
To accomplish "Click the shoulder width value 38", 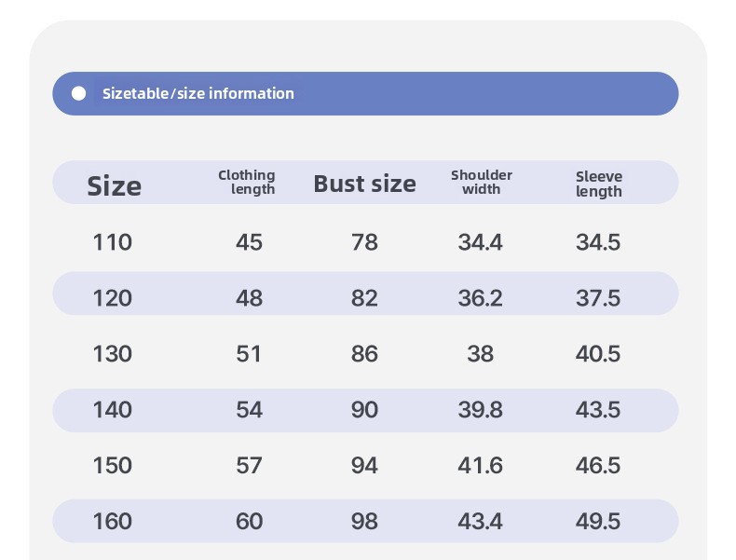I will tap(481, 354).
